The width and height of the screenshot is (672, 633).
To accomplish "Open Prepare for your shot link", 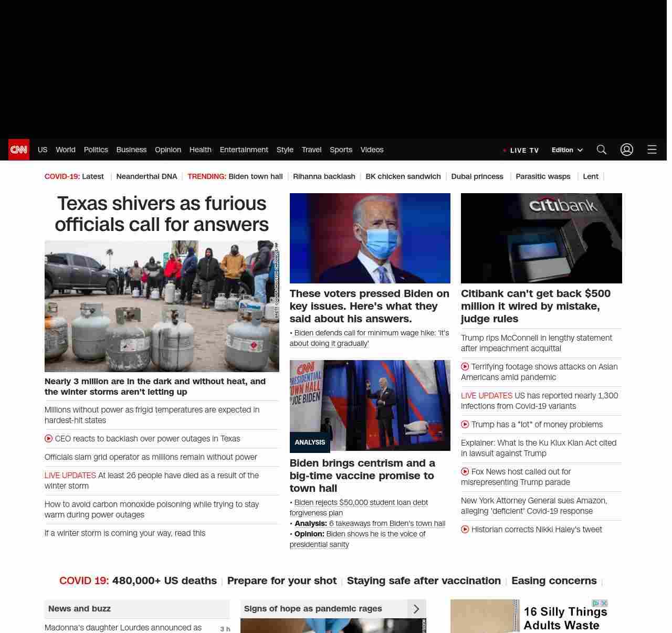I will coord(281,581).
